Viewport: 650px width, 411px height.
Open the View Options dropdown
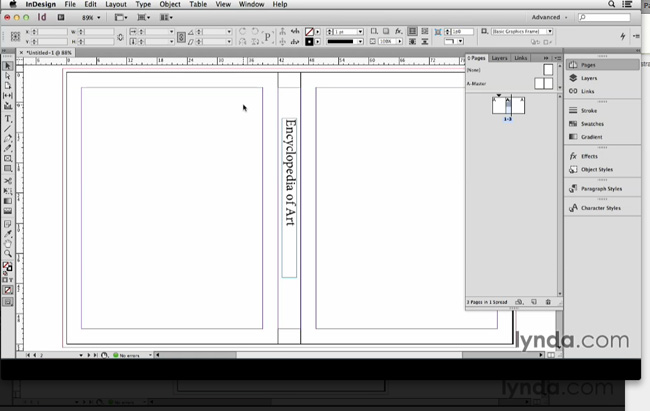pyautogui.click(x=121, y=17)
